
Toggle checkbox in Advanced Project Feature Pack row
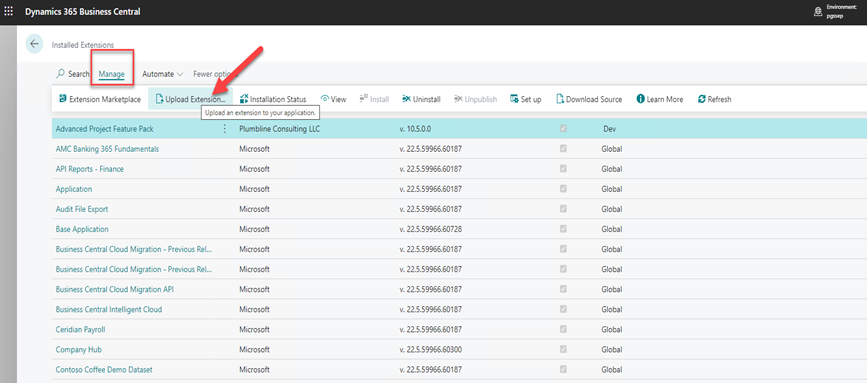point(563,129)
